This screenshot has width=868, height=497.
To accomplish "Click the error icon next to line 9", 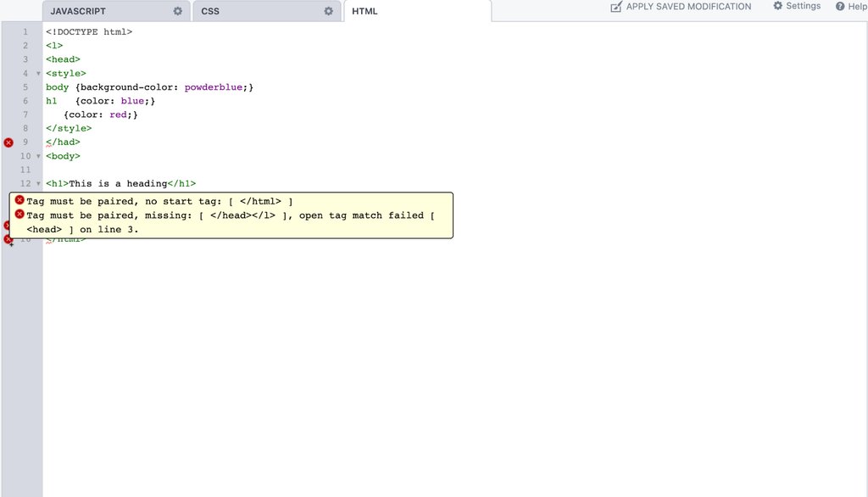I will tap(8, 142).
